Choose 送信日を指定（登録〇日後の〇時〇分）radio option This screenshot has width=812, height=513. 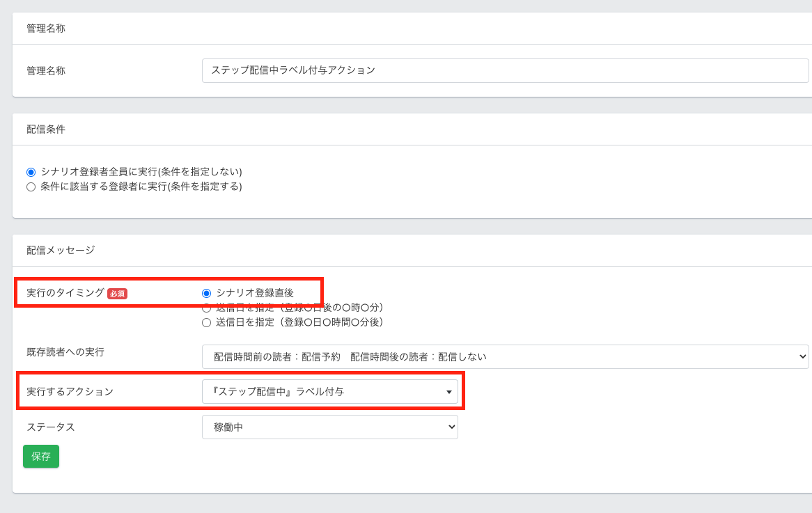coord(206,308)
